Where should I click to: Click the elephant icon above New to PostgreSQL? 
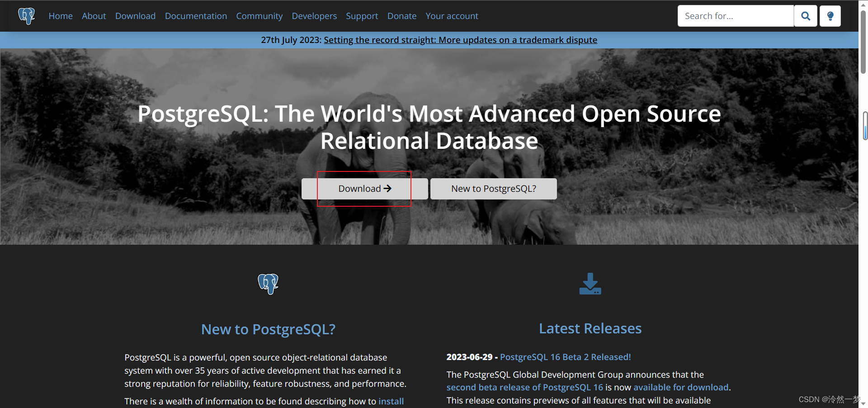268,284
